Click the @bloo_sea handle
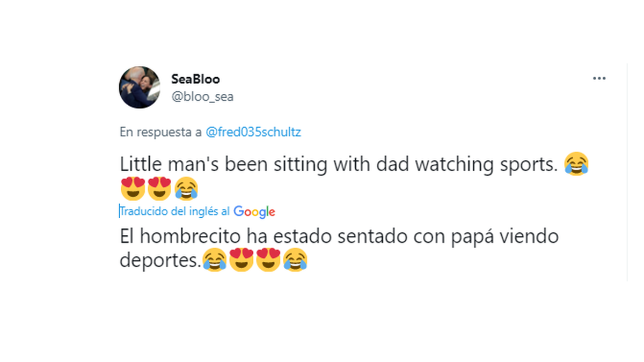 click(202, 97)
